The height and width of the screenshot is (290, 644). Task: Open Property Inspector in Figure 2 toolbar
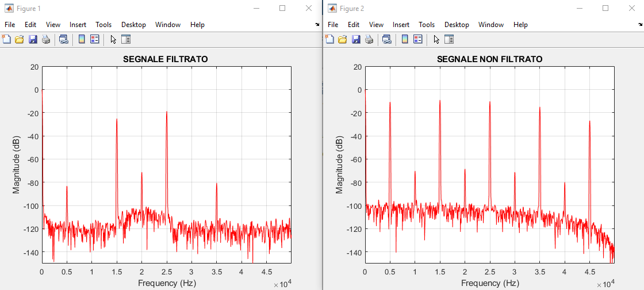(449, 39)
